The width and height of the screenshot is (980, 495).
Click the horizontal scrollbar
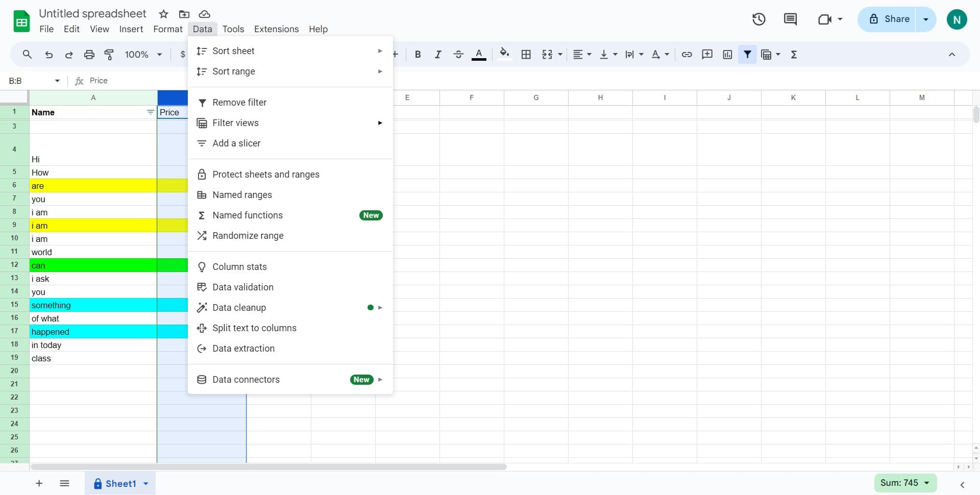tap(268, 466)
